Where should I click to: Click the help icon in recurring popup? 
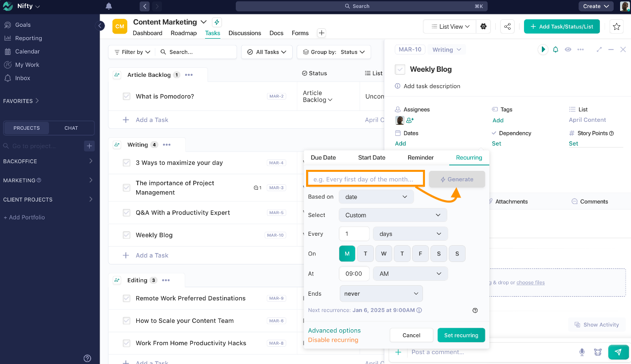point(475,311)
